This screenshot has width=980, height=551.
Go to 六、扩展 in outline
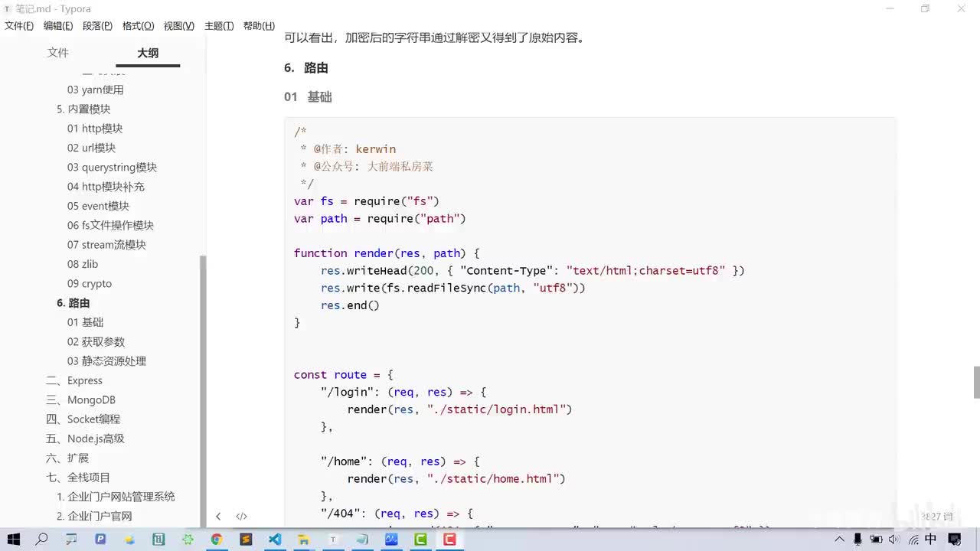tap(67, 458)
